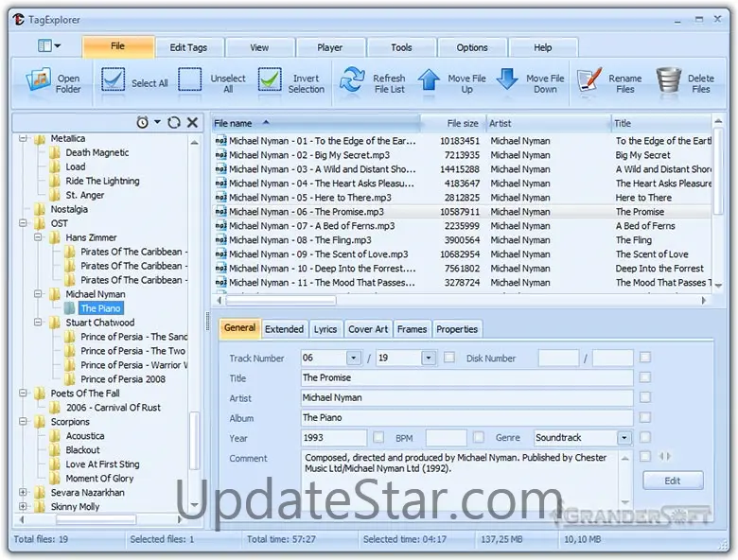This screenshot has height=560, width=738.
Task: Open the history clock dropdown arrow
Action: (157, 122)
